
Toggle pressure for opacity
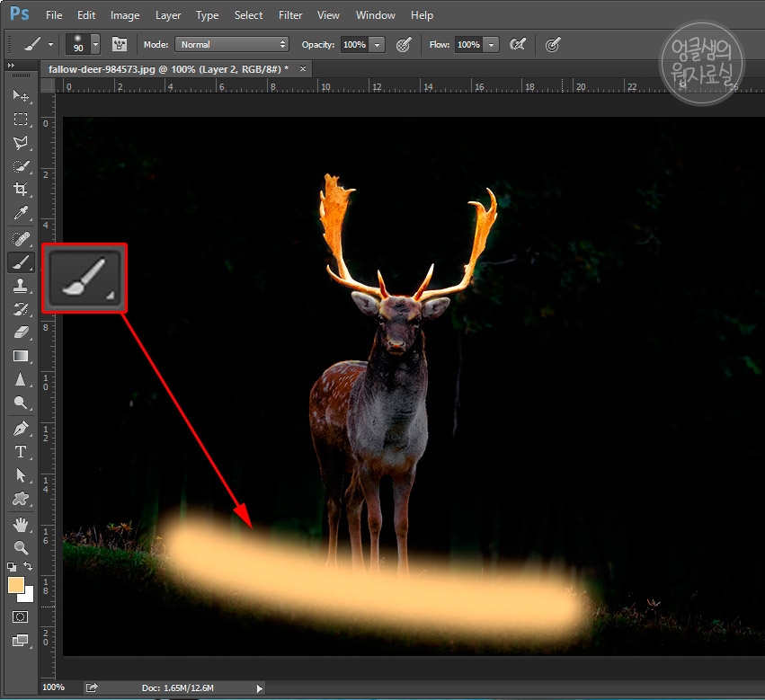click(x=404, y=45)
